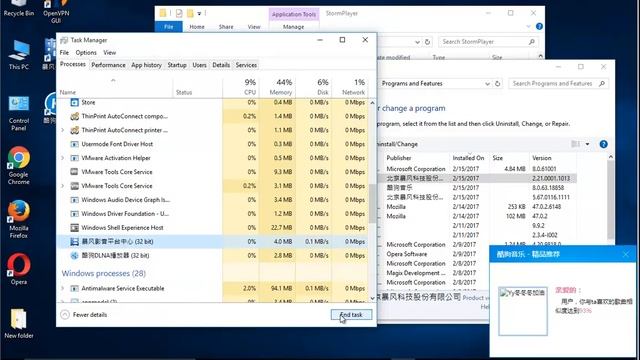Switch to Performance tab

(x=108, y=65)
